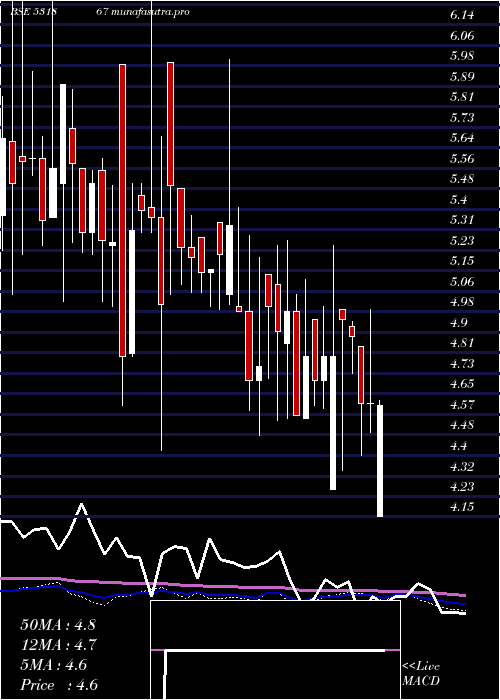Click the 5.23 price axis label
This screenshot has height=700, width=500.
coord(462,241)
